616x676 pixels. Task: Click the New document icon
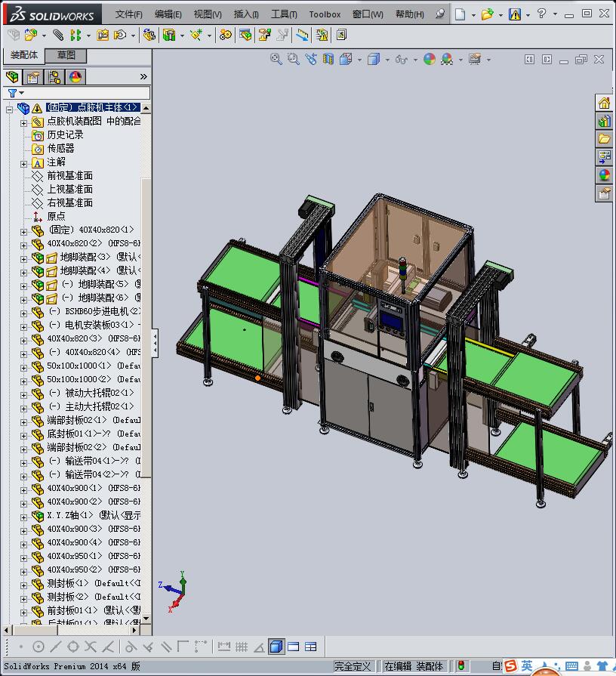(460, 14)
